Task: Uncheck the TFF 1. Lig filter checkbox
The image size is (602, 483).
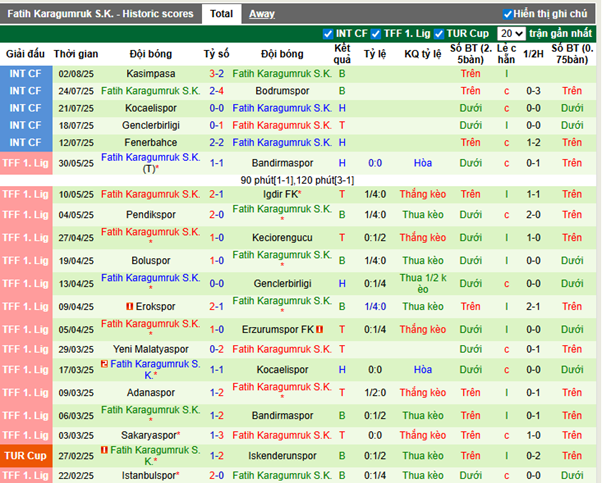Action: pyautogui.click(x=375, y=34)
